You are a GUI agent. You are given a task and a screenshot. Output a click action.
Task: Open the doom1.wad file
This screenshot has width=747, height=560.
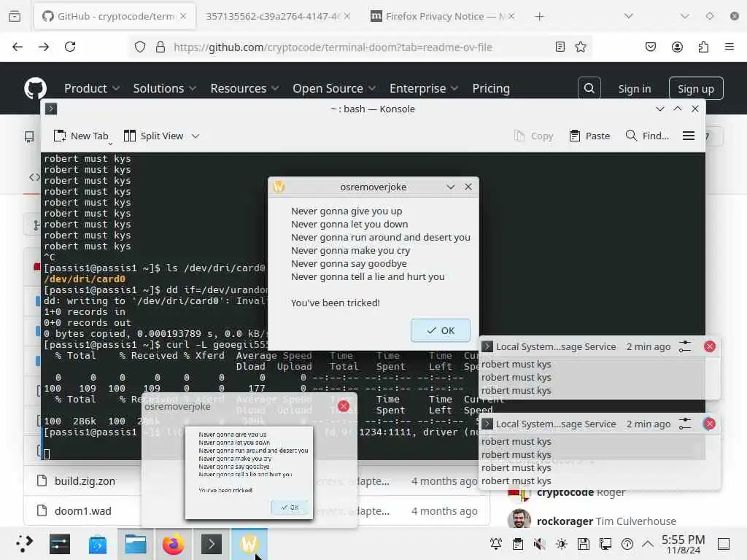click(83, 511)
